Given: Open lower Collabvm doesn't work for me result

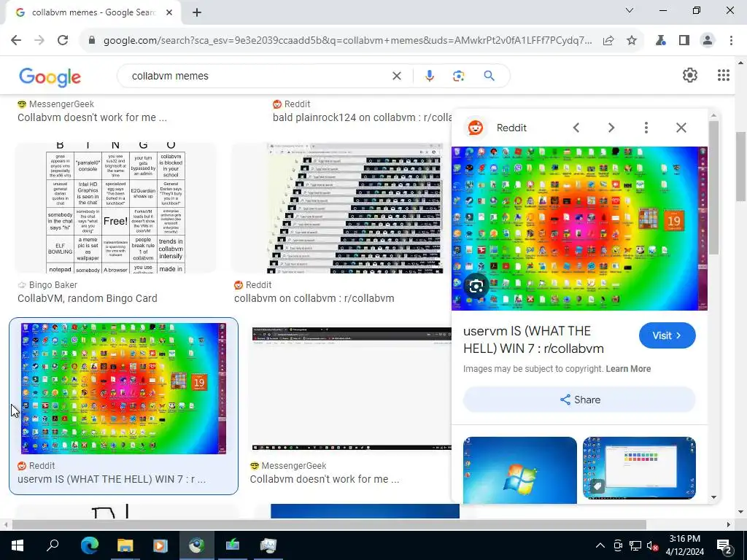Looking at the screenshot, I should [x=325, y=480].
